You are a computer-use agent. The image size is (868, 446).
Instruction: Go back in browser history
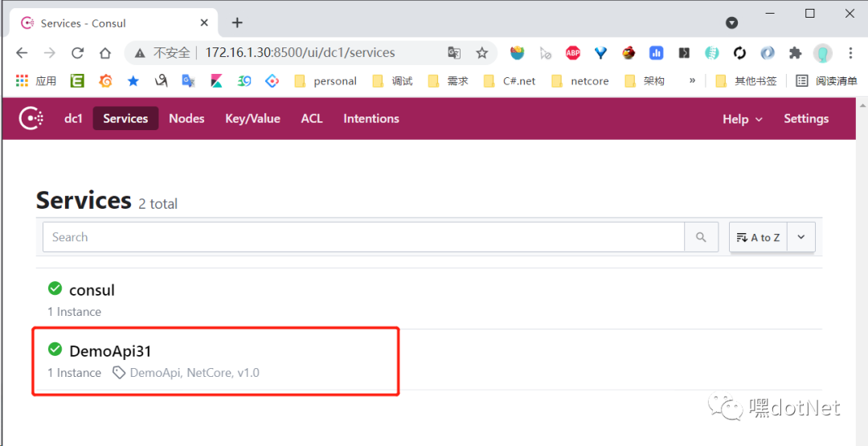[x=22, y=52]
